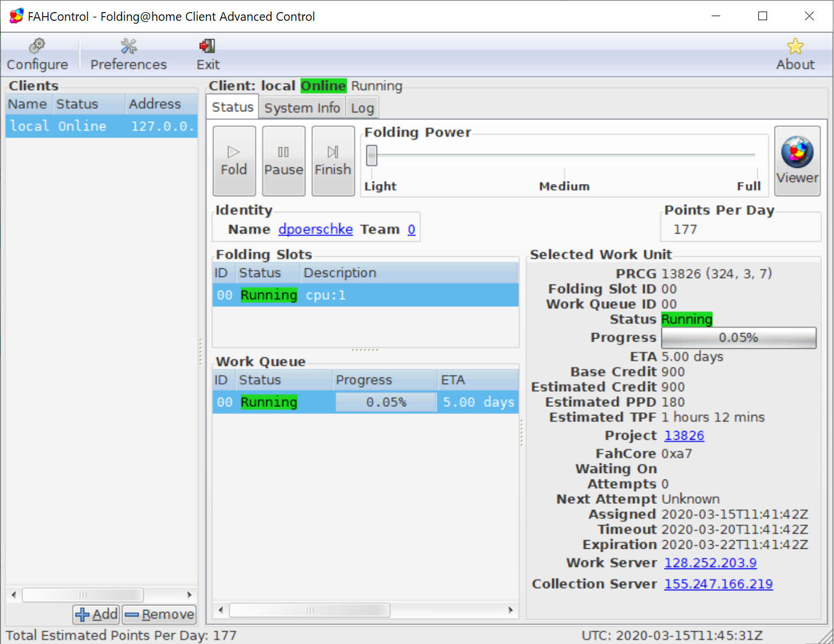Open the Configure gear icon
The height and width of the screenshot is (644, 834).
click(x=37, y=46)
